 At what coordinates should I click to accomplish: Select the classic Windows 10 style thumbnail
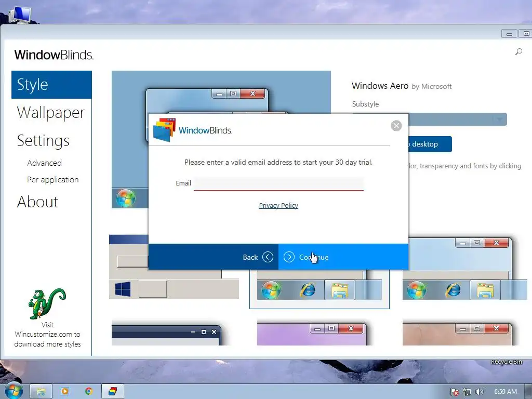(174, 267)
